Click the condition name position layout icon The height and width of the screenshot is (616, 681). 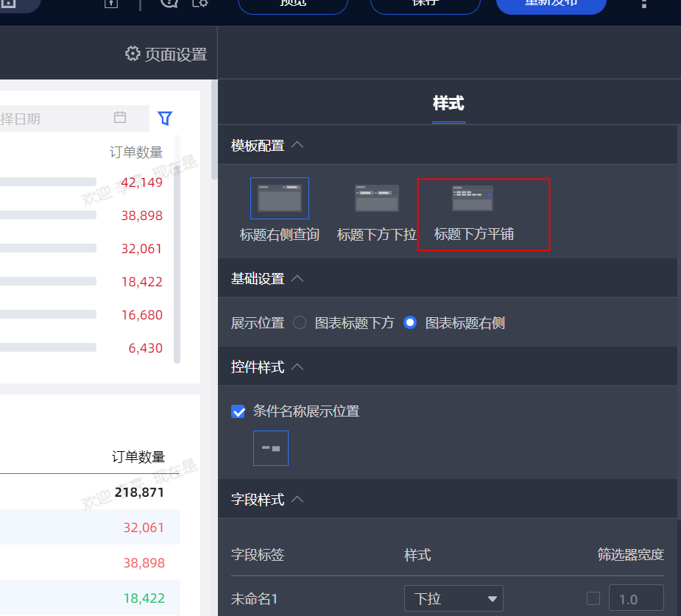271,448
